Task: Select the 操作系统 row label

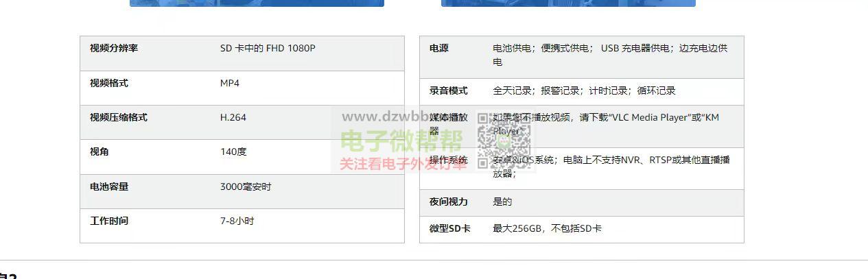Action: 448,160
